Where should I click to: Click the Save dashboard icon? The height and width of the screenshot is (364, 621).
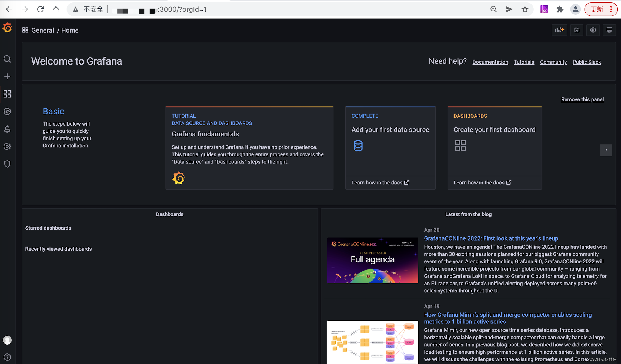[x=576, y=30]
